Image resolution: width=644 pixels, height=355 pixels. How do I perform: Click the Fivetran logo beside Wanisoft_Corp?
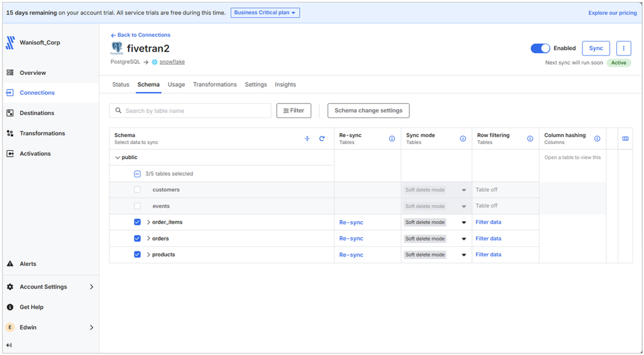(x=10, y=43)
